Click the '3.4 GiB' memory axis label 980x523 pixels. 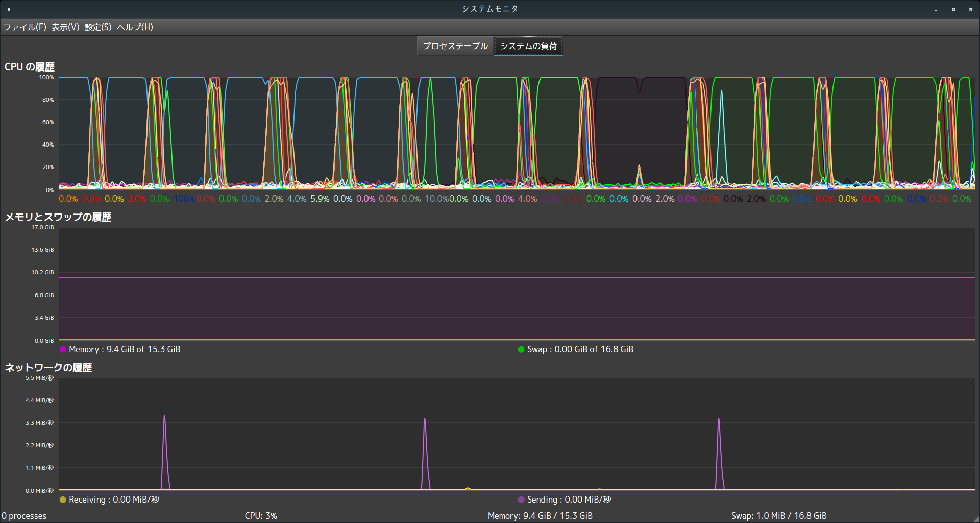pos(44,318)
